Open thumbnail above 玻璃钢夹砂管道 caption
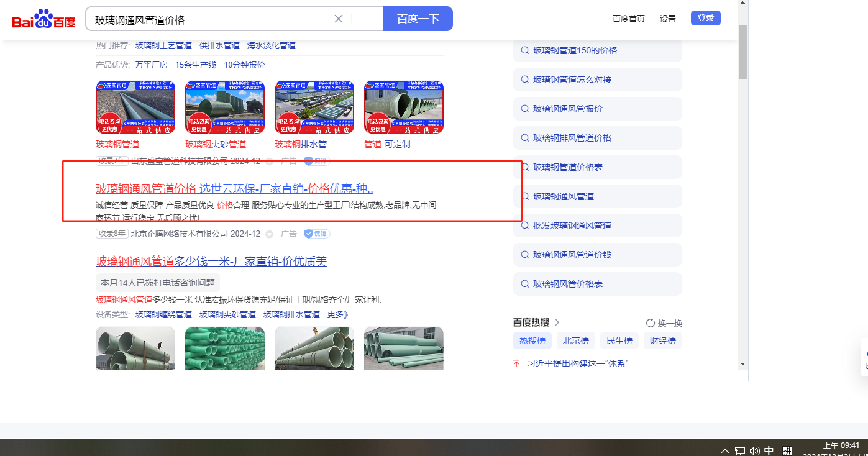 point(225,107)
